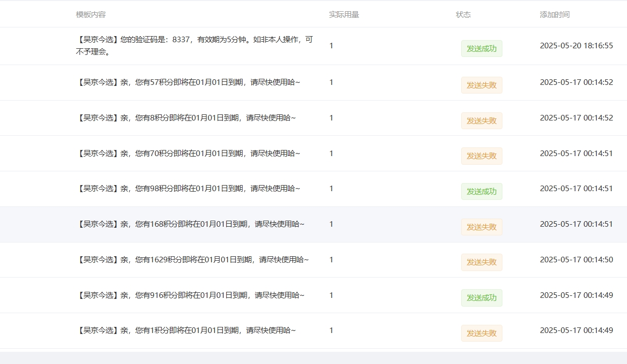Click the usage value 1 in the 98积分 row
This screenshot has width=627, height=364.
(332, 188)
